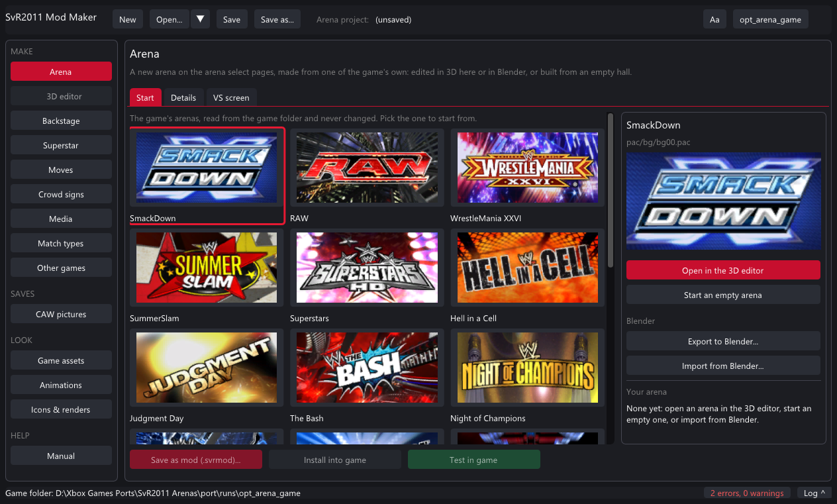This screenshot has width=837, height=504.
Task: Switch to the Details tab
Action: tap(183, 97)
